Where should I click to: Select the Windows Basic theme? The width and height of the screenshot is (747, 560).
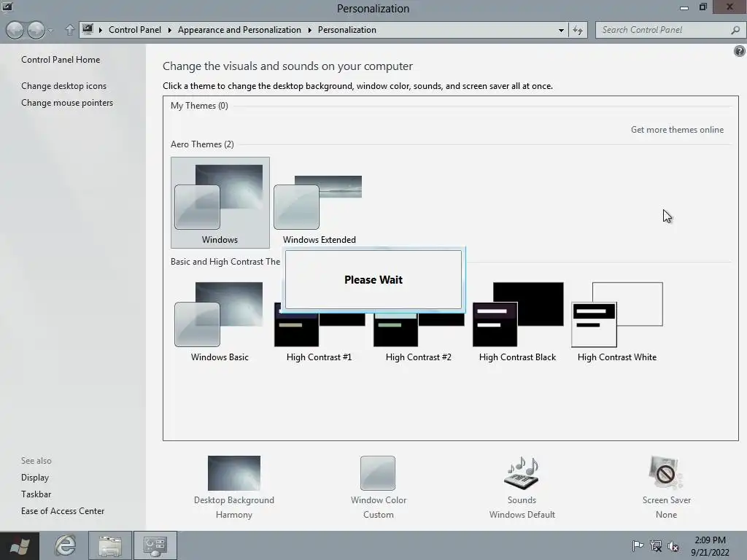tap(220, 321)
